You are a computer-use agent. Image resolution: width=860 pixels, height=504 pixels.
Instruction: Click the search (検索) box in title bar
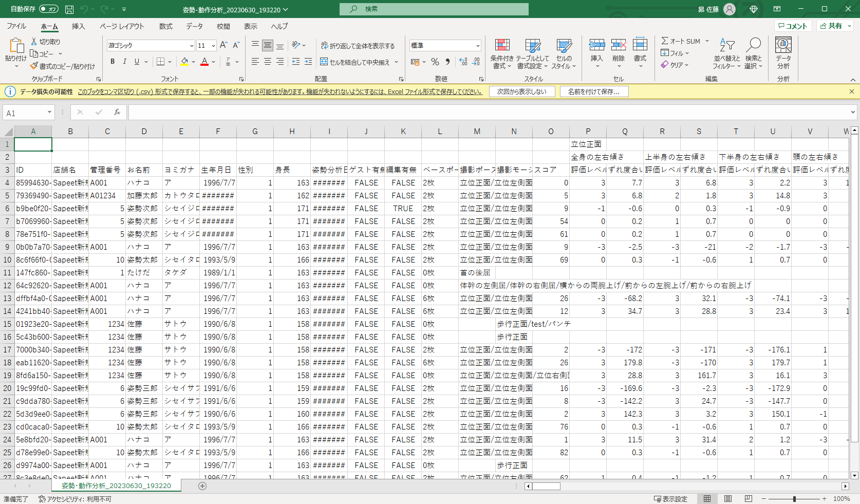[434, 9]
